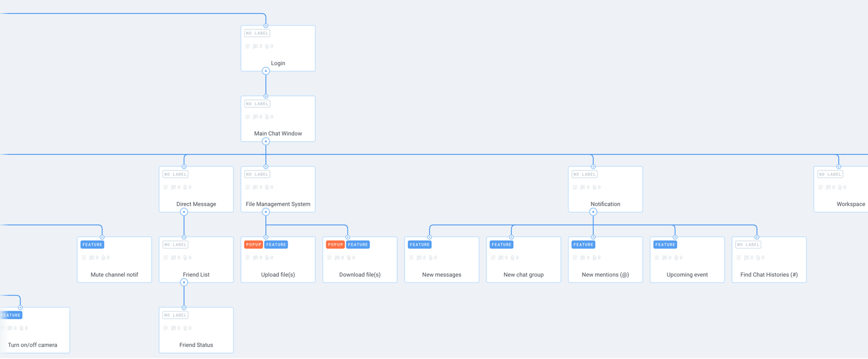This screenshot has width=868, height=359.
Task: Collapse the Notification node's children
Action: [593, 212]
